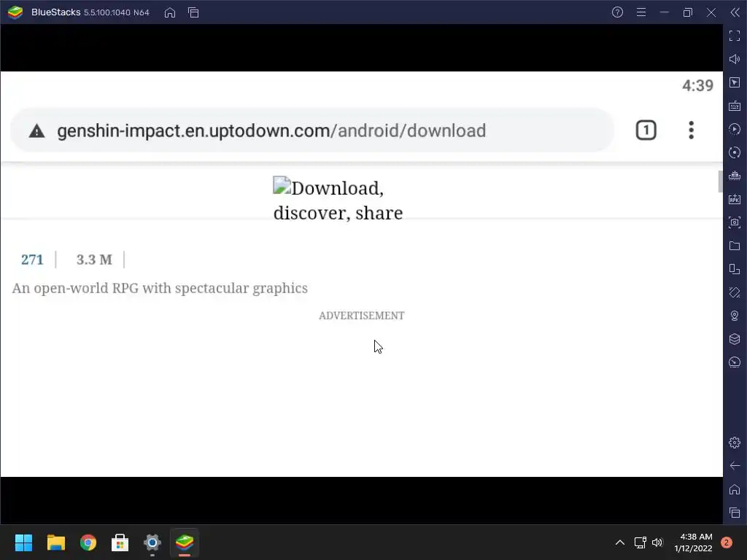Show recent apps from sidebar bottom
Viewport: 747px width, 560px height.
735,513
